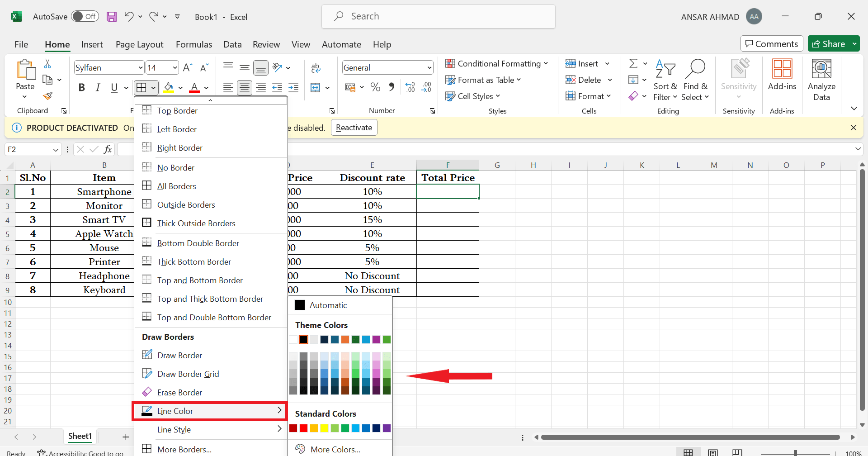868x456 pixels.
Task: Switch to the Formulas ribbon tab
Action: [x=193, y=44]
